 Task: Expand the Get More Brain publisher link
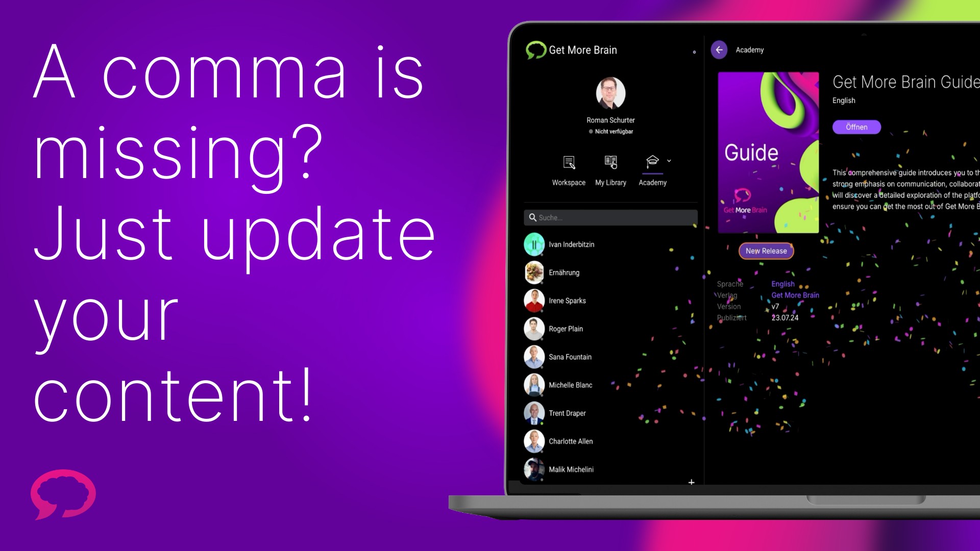coord(795,295)
